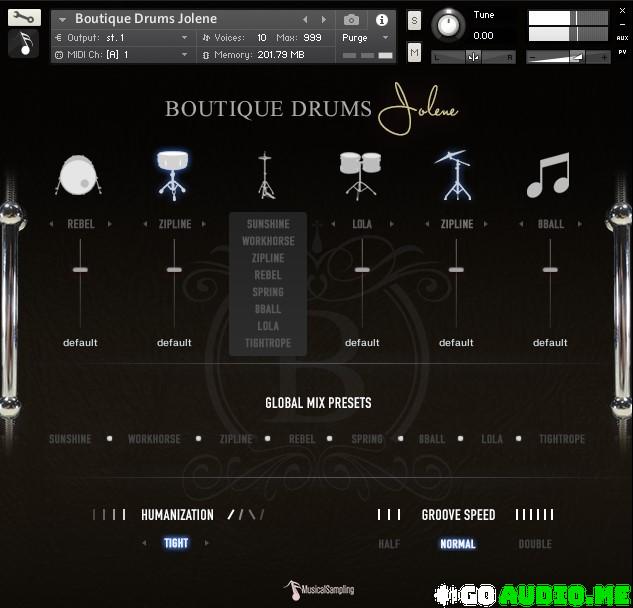Choose TIGHTROPE from hi-hat kit list
Image resolution: width=633 pixels, height=608 pixels.
tap(268, 343)
